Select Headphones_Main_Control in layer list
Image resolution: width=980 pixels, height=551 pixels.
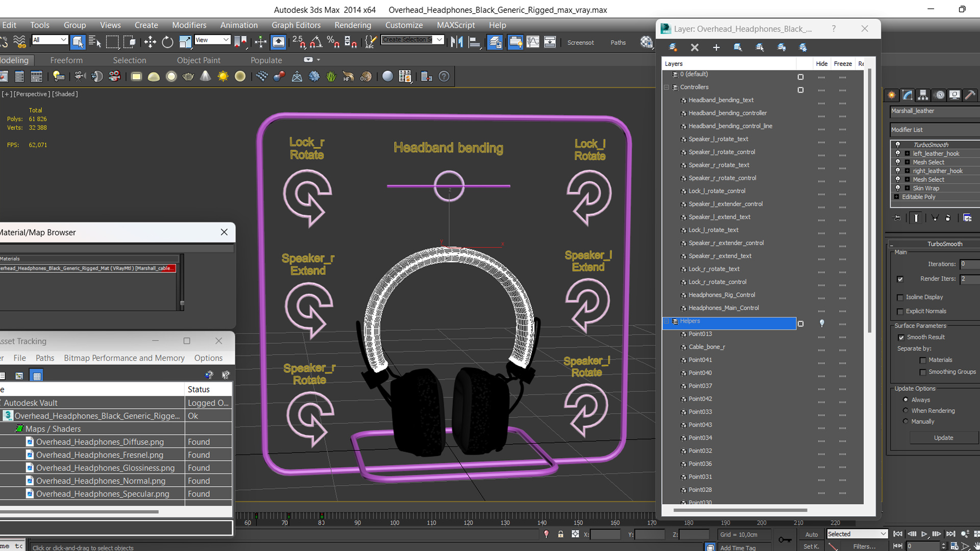tap(723, 308)
